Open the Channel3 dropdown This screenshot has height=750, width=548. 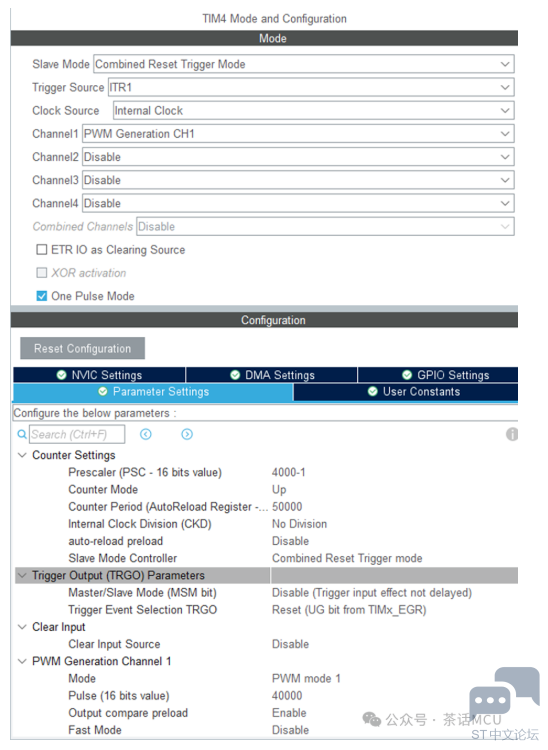298,180
